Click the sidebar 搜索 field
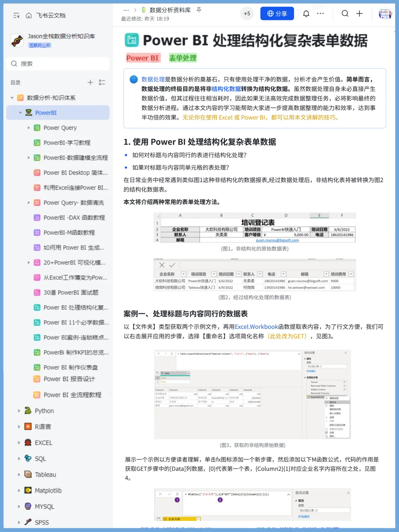 pyautogui.click(x=58, y=64)
